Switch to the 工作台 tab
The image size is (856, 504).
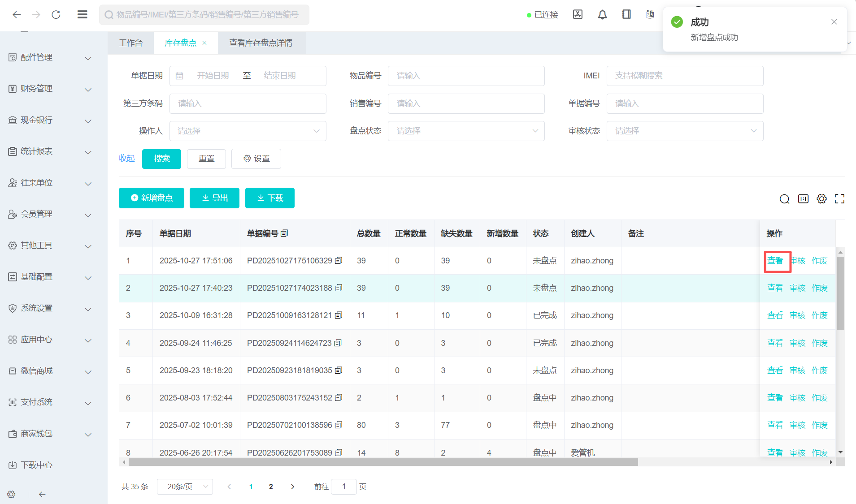[130, 43]
